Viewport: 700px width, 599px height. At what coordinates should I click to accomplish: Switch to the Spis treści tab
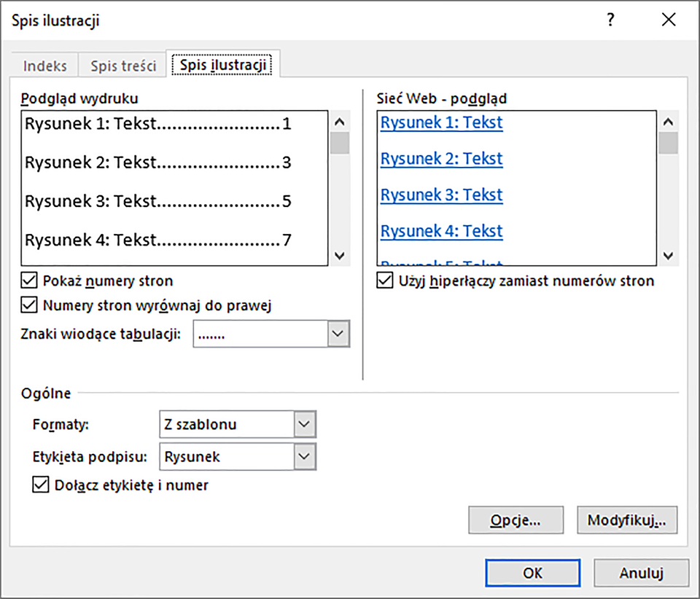click(123, 66)
